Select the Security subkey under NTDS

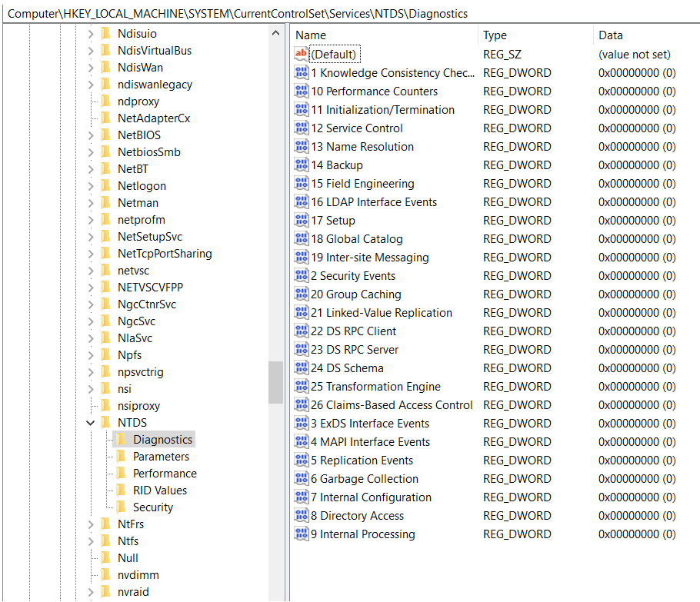152,507
